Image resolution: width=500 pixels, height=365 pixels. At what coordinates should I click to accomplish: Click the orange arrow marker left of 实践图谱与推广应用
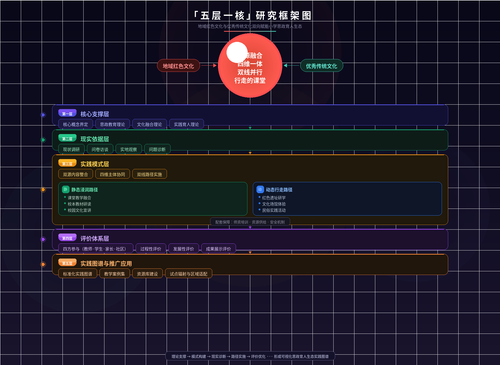(43, 264)
